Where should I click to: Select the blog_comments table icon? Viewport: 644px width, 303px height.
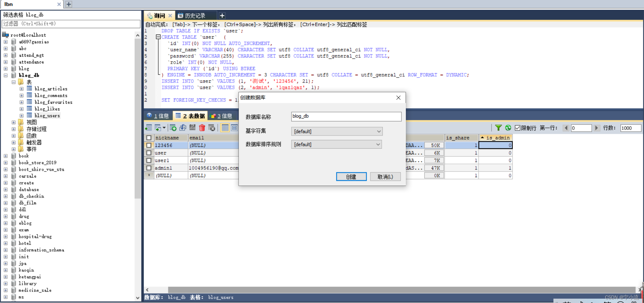tap(30, 95)
